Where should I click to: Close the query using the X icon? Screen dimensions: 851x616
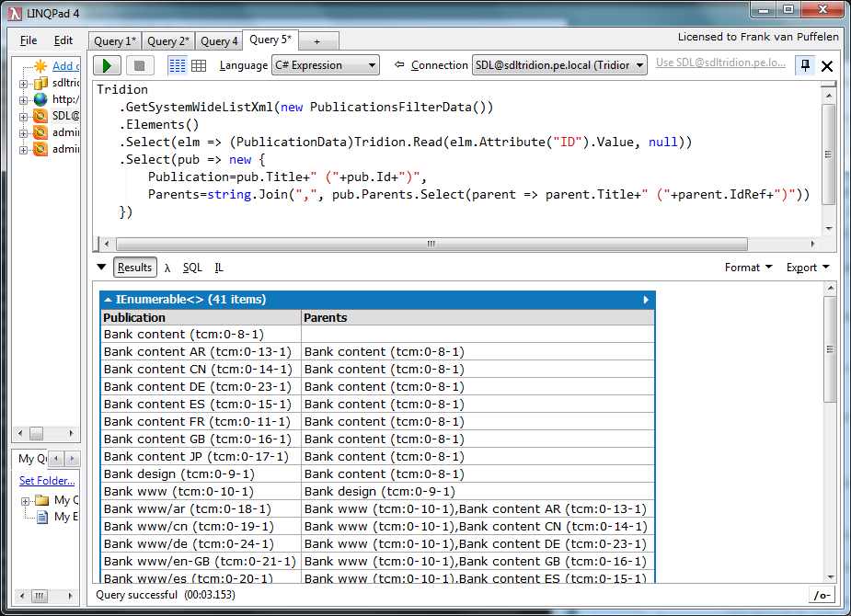click(826, 66)
